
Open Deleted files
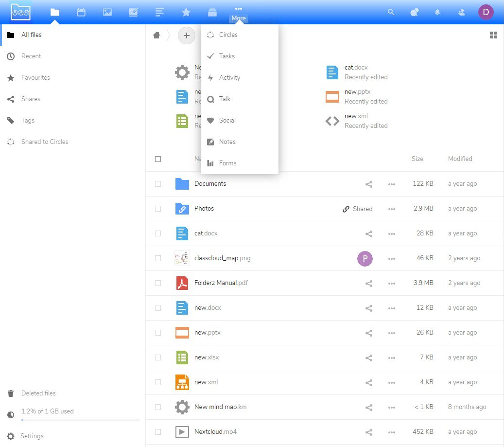tap(72, 393)
